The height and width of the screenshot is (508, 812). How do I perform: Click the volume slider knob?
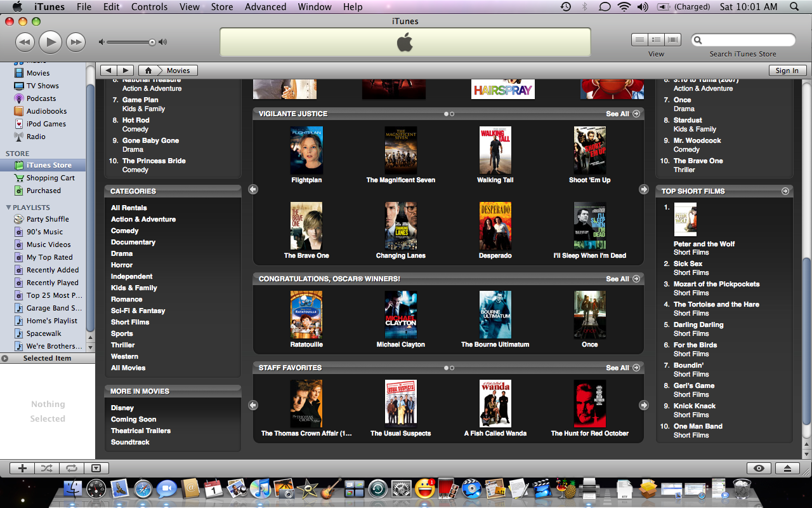(x=152, y=42)
